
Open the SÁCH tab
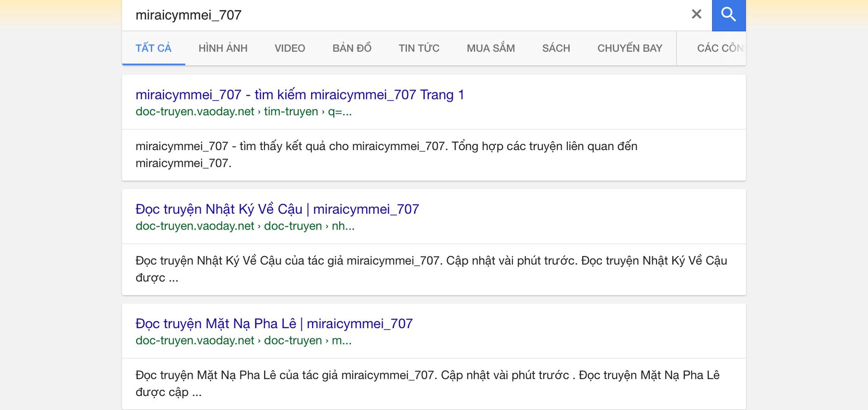556,48
